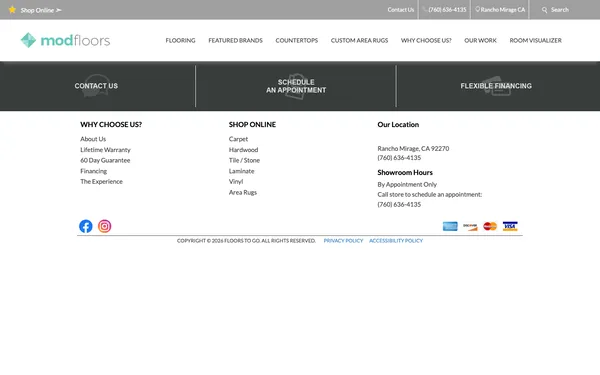Go to Our Work page
This screenshot has height=375, width=600.
(480, 40)
